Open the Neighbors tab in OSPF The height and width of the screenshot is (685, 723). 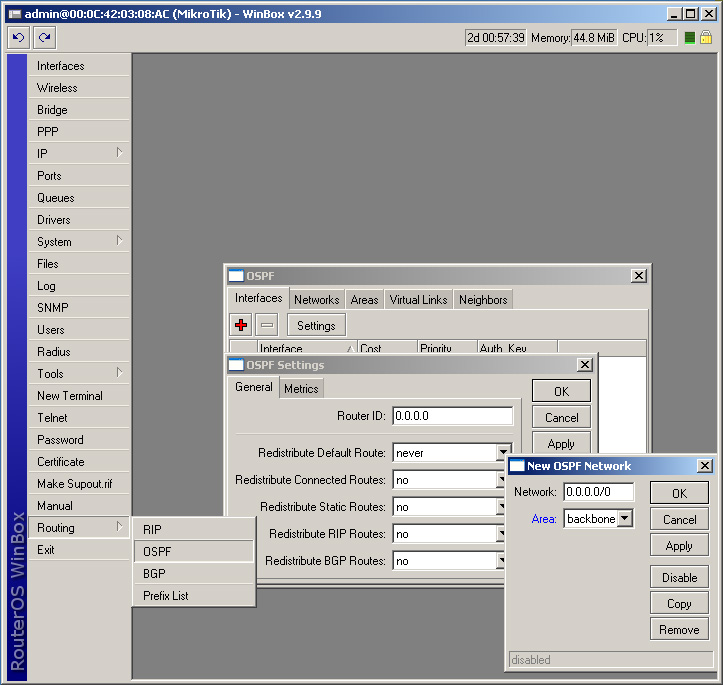point(483,299)
